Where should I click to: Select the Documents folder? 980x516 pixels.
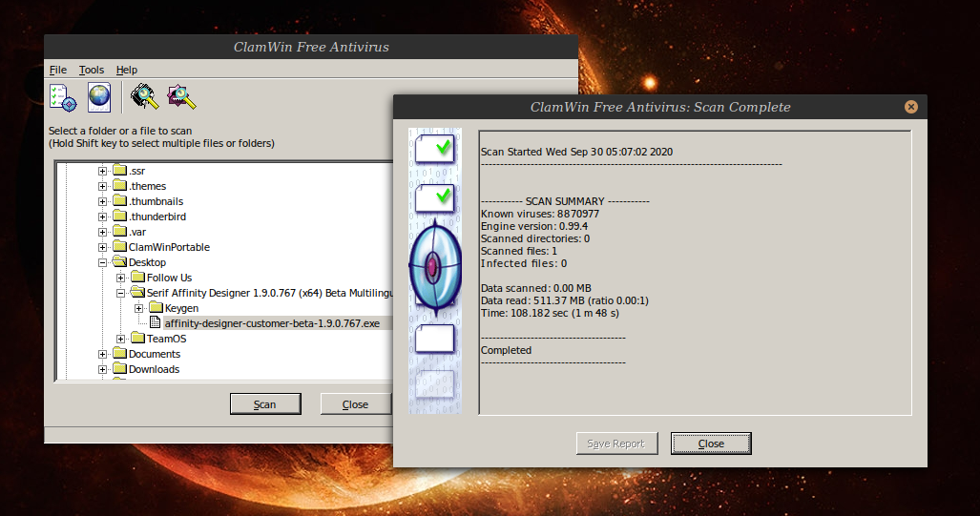[x=155, y=354]
